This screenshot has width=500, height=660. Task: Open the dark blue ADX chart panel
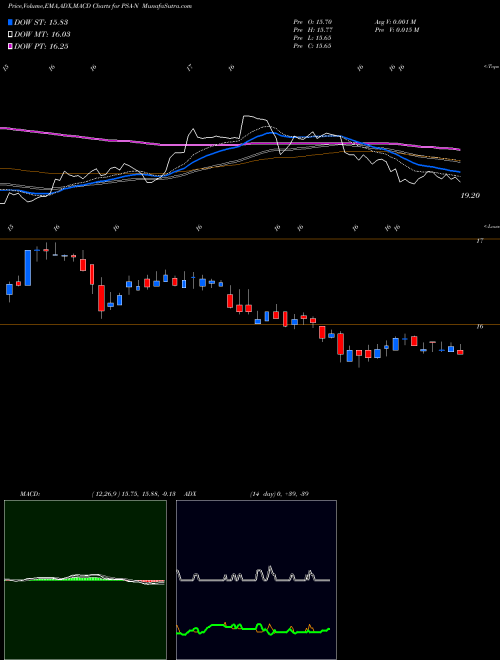point(256,580)
